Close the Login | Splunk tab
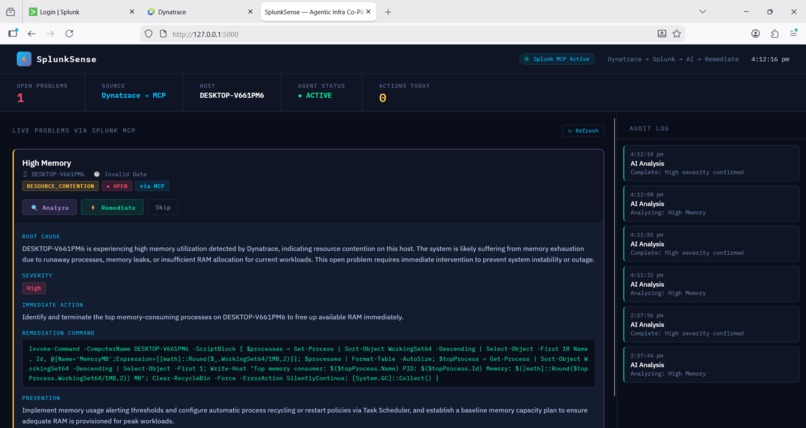 tap(132, 12)
